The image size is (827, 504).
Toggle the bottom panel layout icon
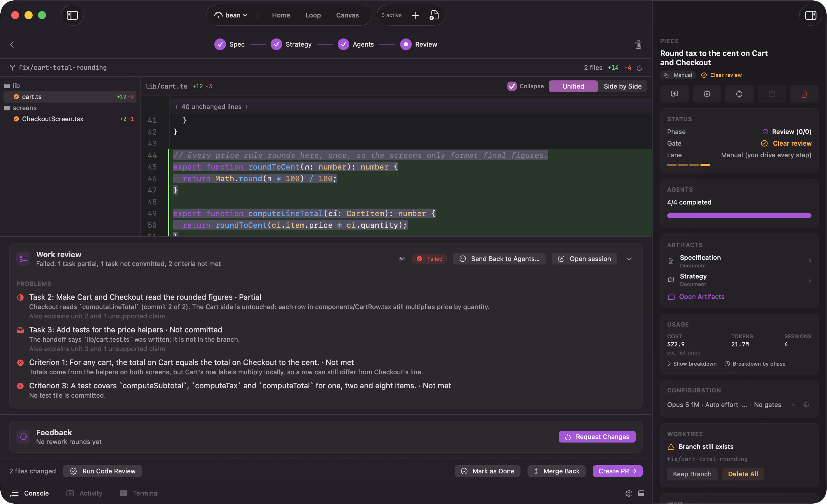(x=641, y=493)
